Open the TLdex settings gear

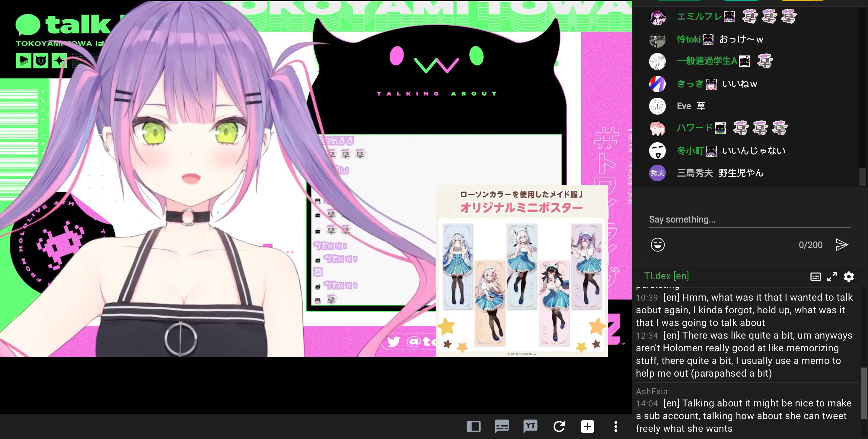coord(848,277)
